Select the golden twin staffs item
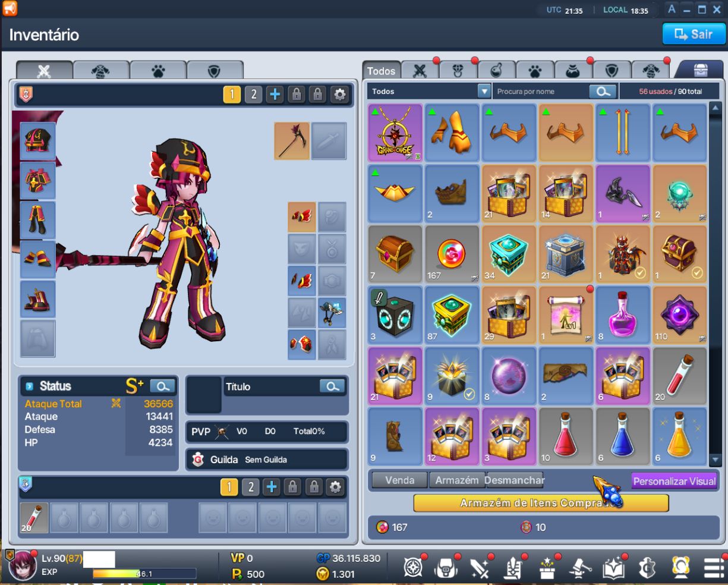Image resolution: width=728 pixels, height=585 pixels. (x=623, y=133)
